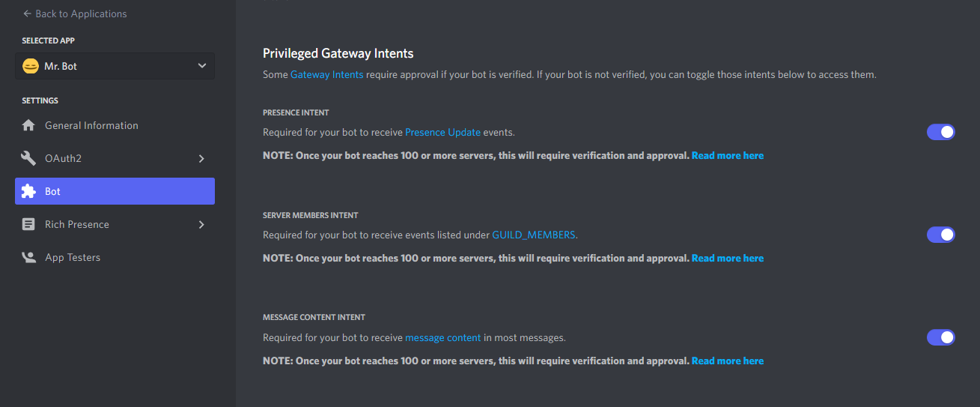This screenshot has height=407, width=980.
Task: Expand the Rich Presence submenu arrow
Action: tap(201, 224)
